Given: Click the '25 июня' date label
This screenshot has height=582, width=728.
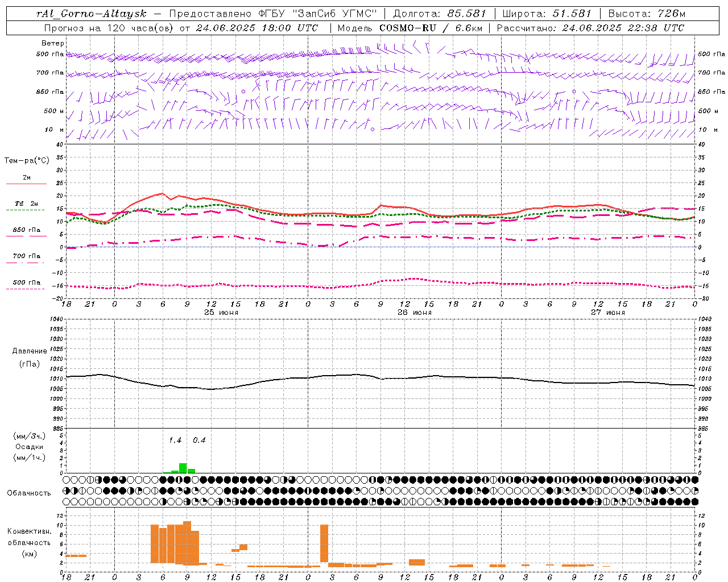Looking at the screenshot, I should [x=221, y=313].
